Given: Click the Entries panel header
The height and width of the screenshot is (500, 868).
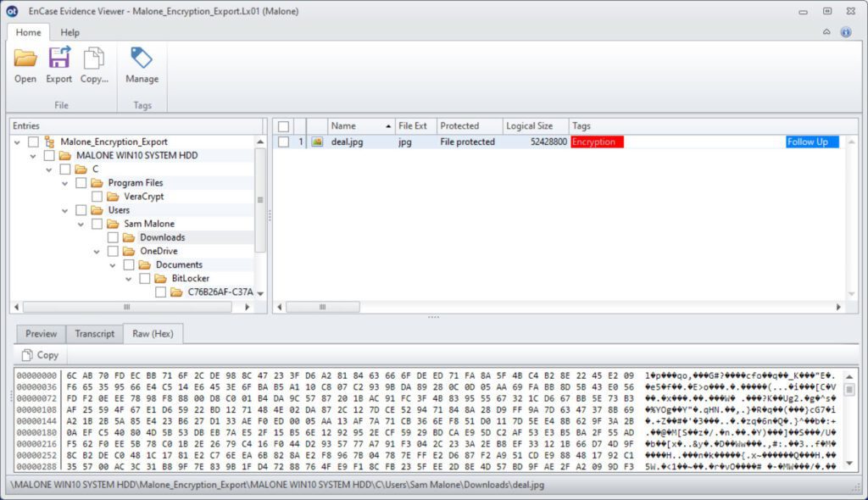Looking at the screenshot, I should (136, 126).
